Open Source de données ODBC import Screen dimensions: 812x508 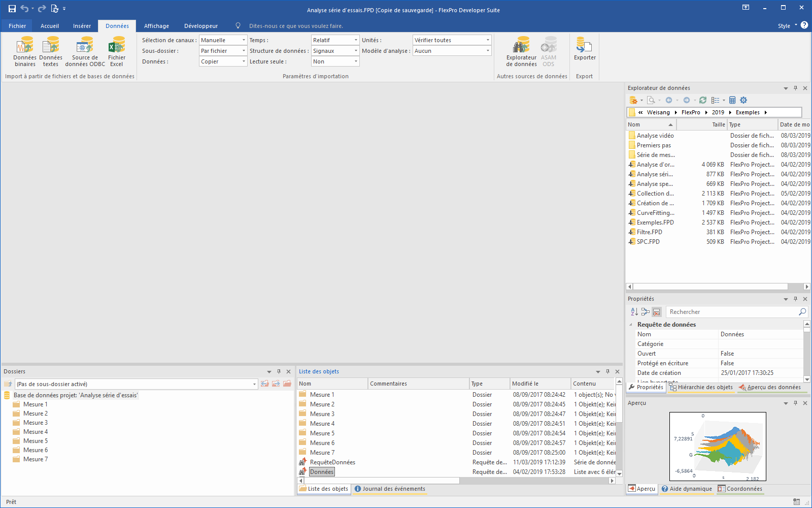pos(85,51)
